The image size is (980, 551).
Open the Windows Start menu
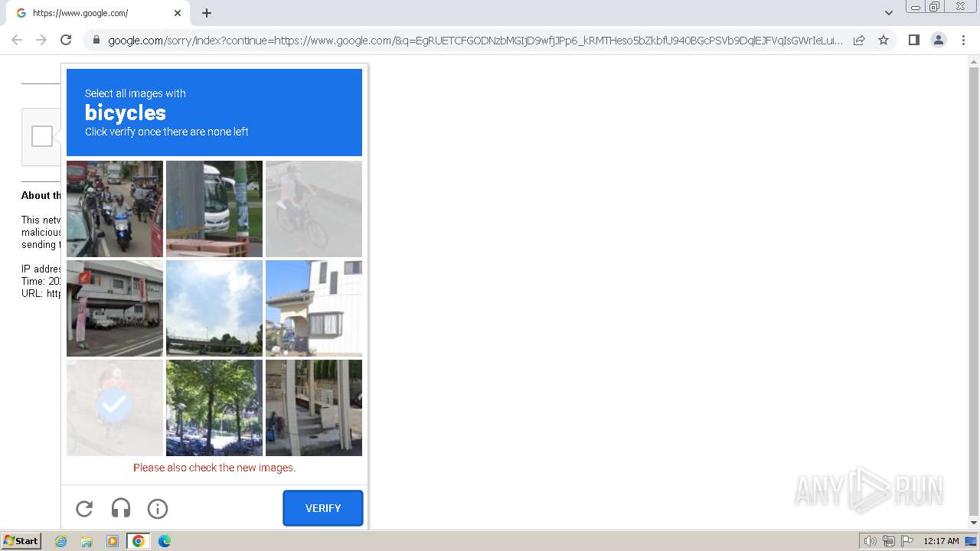tap(21, 541)
